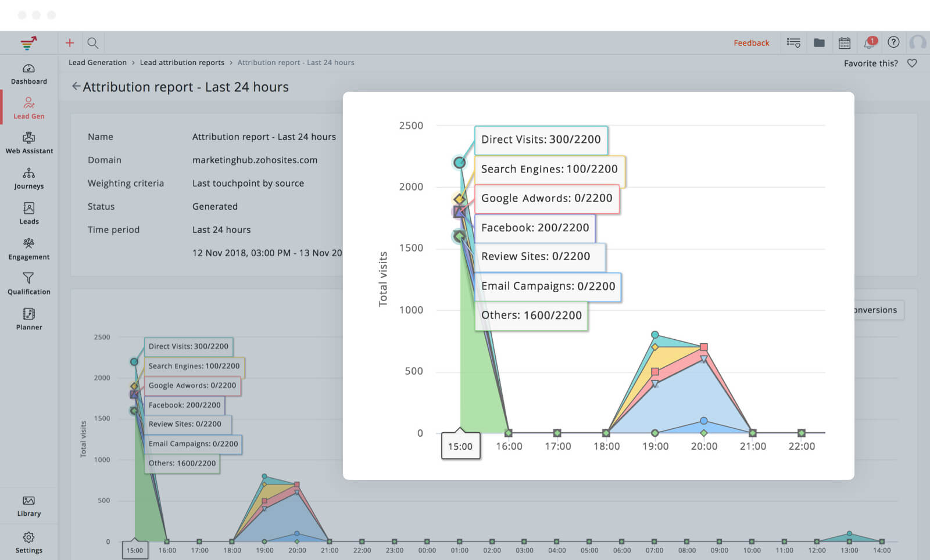Click back arrow beside Attribution report title
930x560 pixels.
click(76, 87)
